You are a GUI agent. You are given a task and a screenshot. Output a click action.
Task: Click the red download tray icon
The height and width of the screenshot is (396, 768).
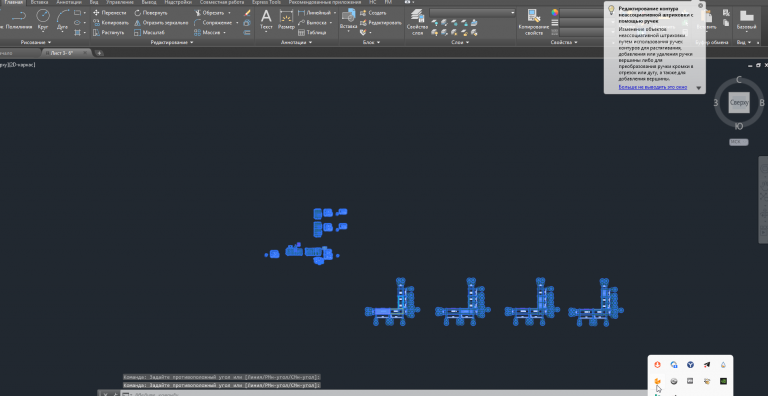tap(657, 365)
